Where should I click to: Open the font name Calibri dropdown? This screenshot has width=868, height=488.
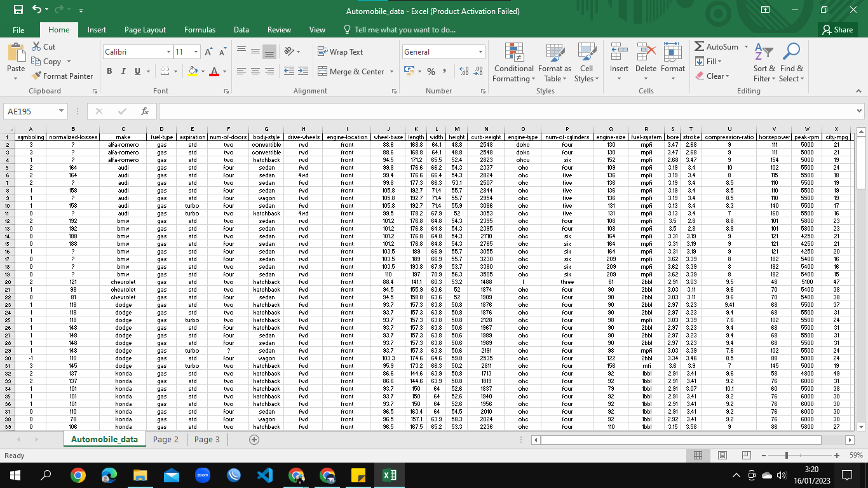tap(168, 51)
